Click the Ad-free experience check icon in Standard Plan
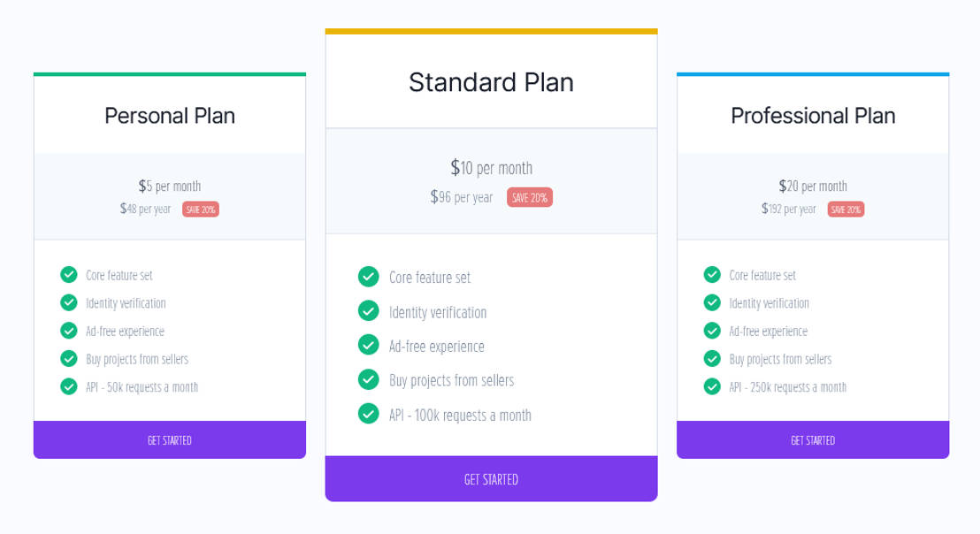This screenshot has width=980, height=534. [369, 346]
